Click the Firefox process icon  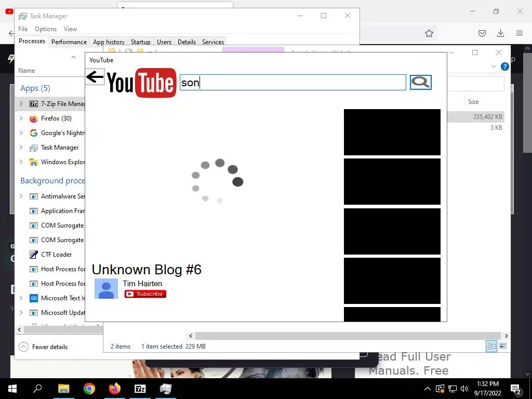tap(34, 118)
